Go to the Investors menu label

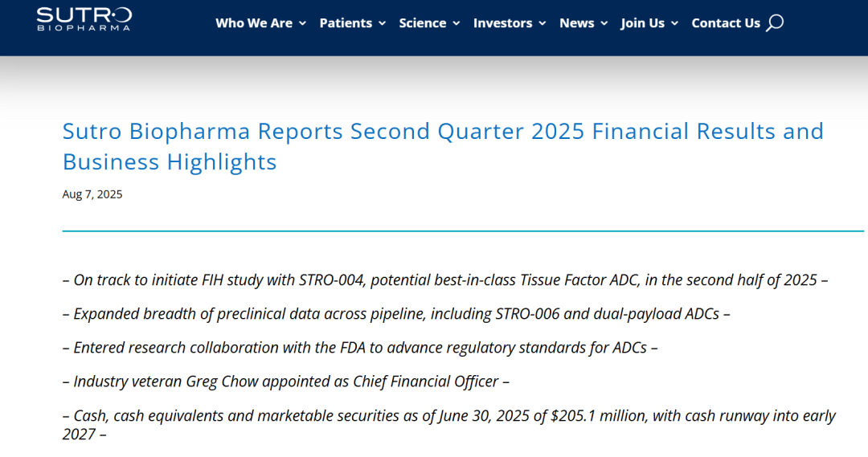(502, 23)
